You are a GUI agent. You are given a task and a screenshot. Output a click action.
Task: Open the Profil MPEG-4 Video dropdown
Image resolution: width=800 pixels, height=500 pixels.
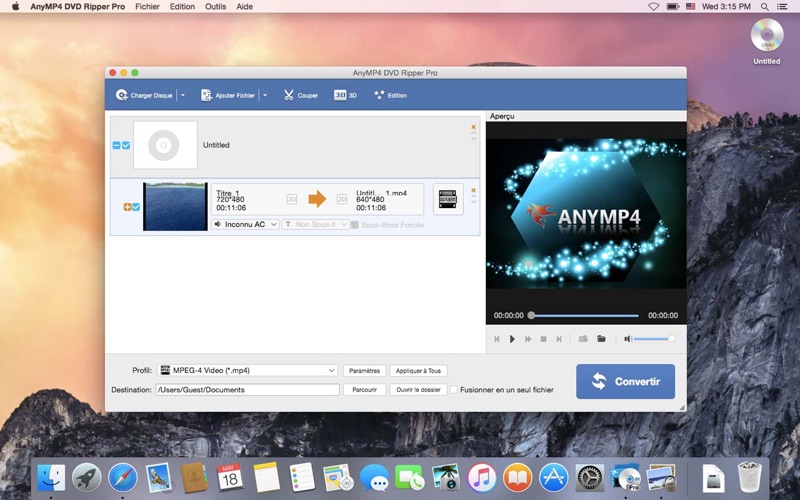[x=247, y=370]
